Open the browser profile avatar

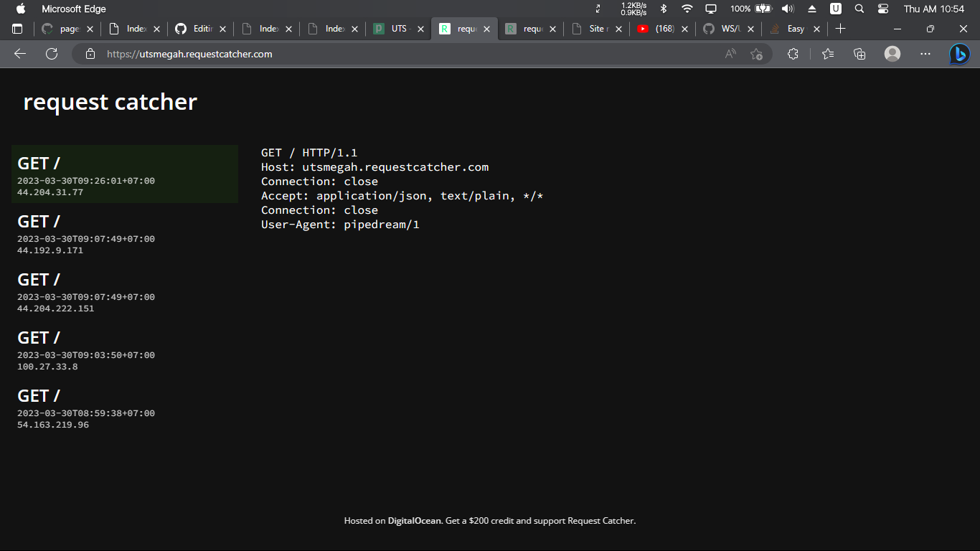[x=892, y=54]
